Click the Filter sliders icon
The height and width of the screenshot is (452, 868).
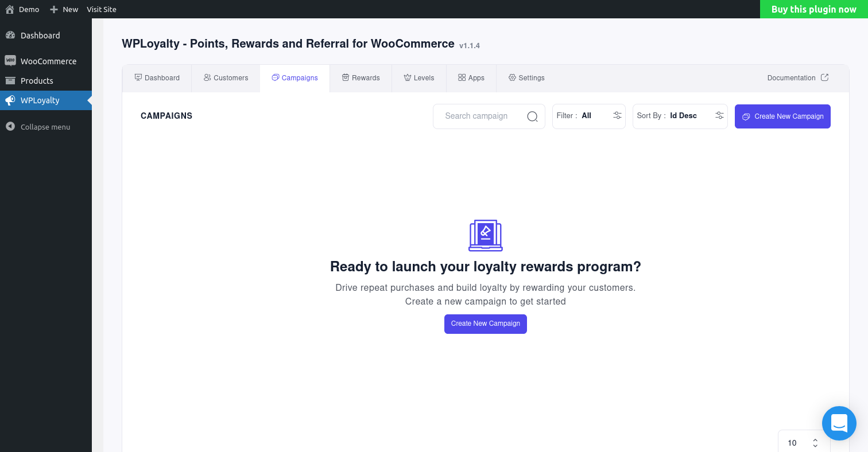coord(617,115)
